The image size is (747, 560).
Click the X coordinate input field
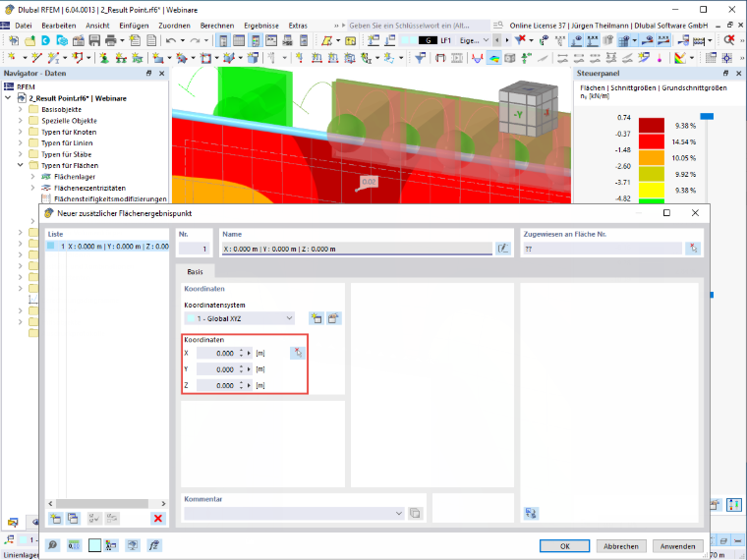click(x=217, y=353)
